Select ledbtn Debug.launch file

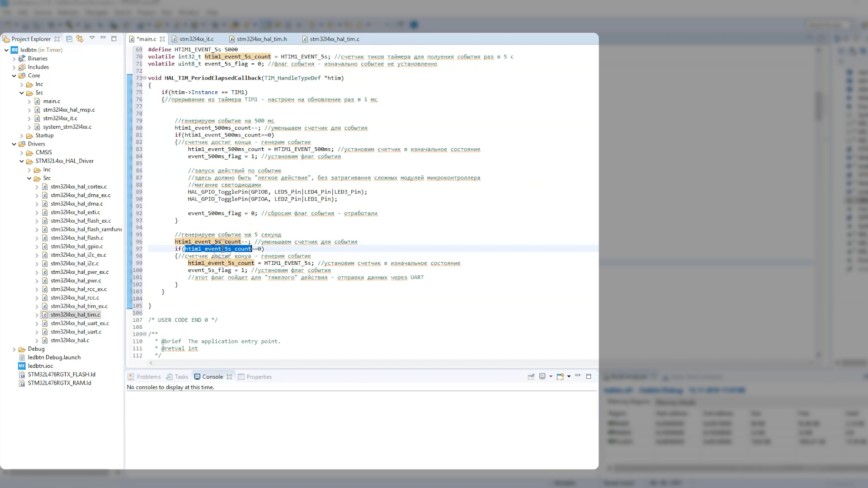pos(54,357)
